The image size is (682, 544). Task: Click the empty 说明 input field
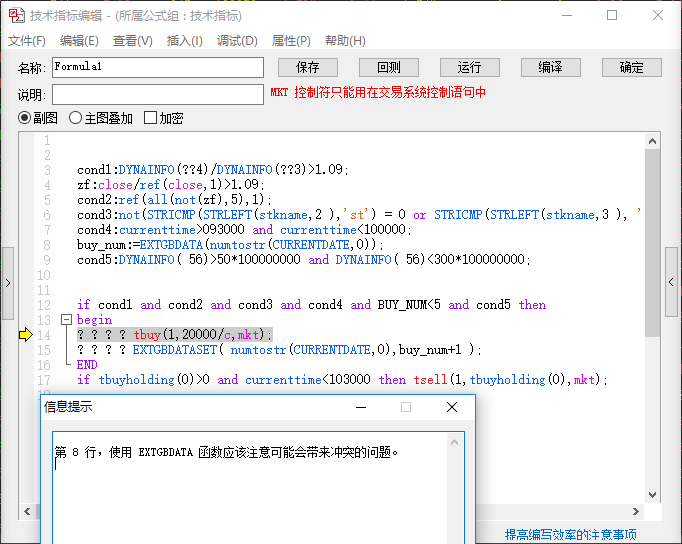(x=158, y=94)
